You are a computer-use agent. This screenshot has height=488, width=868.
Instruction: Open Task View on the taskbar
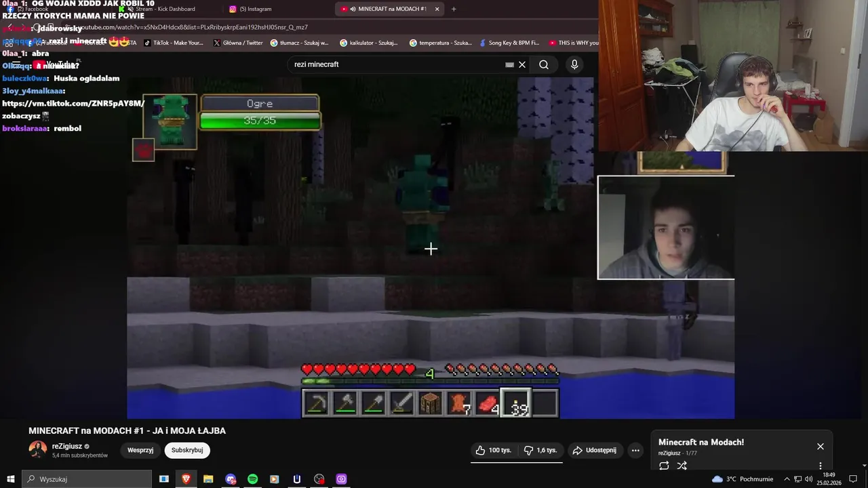[x=164, y=479]
